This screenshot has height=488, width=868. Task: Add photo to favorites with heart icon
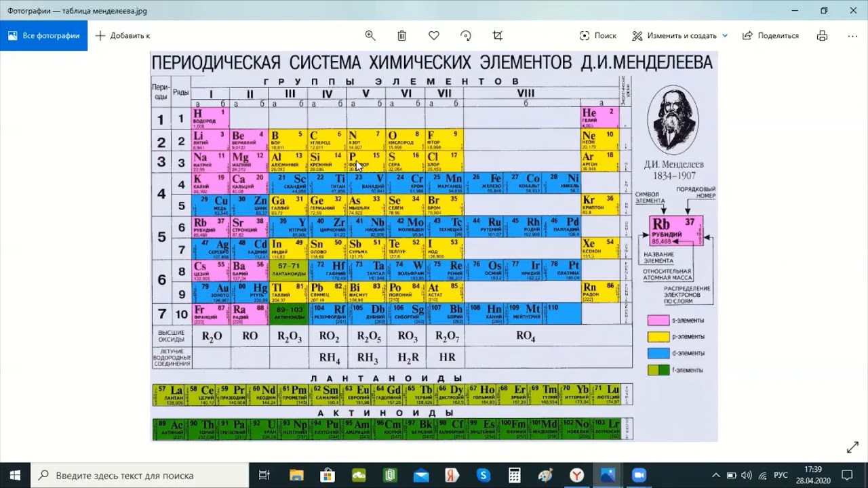pyautogui.click(x=434, y=35)
